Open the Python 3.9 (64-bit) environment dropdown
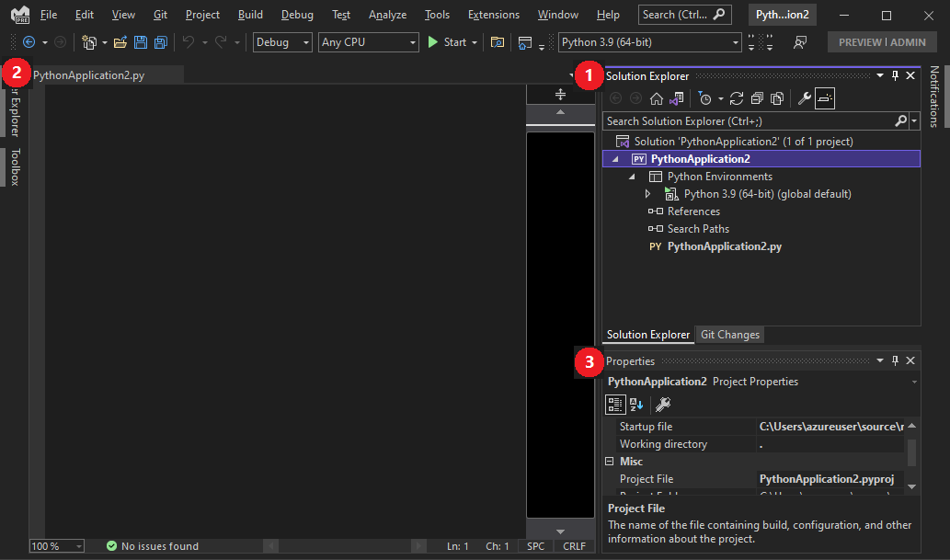Image resolution: width=950 pixels, height=560 pixels. 735,42
